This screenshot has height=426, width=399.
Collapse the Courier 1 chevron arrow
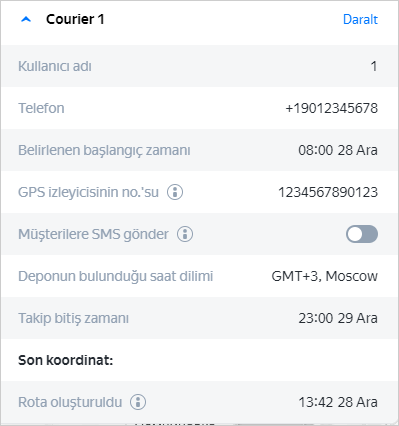pyautogui.click(x=26, y=20)
